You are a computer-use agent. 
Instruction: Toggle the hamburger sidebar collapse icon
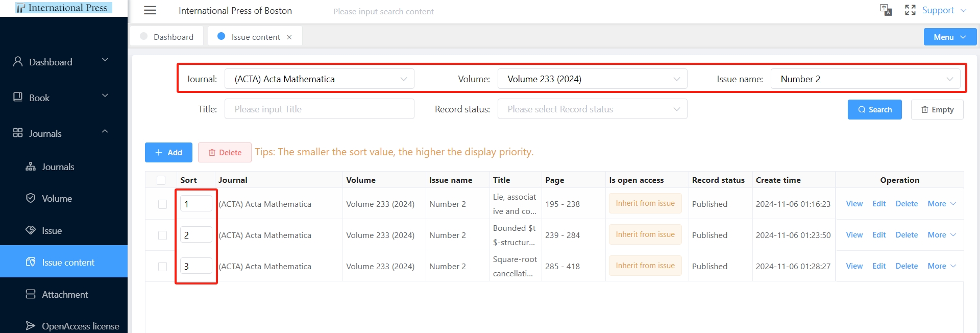tap(150, 10)
